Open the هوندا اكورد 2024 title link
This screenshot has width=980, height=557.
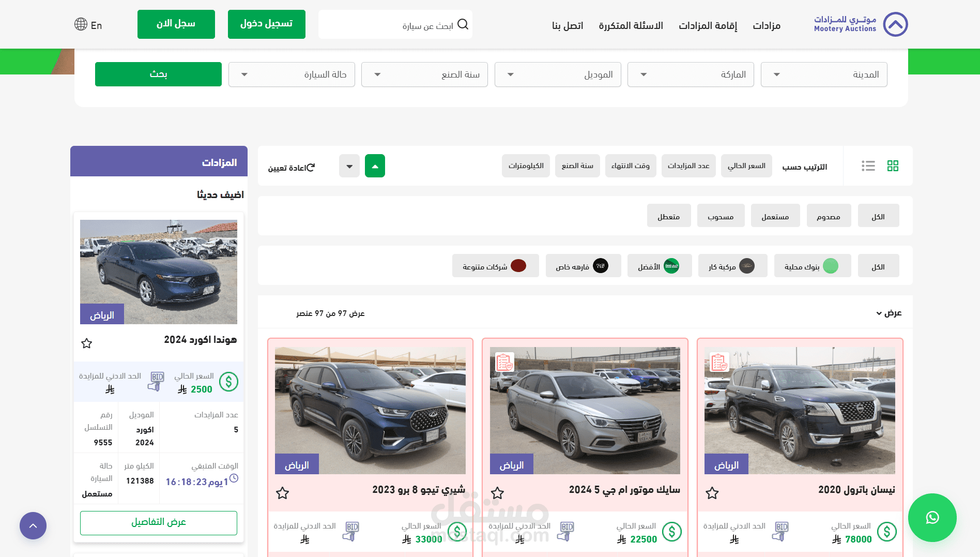(x=201, y=340)
